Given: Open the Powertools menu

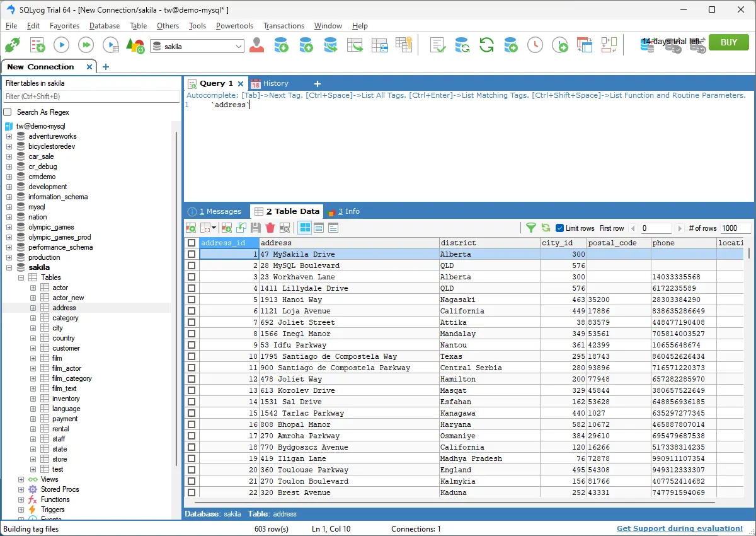Looking at the screenshot, I should click(x=234, y=26).
